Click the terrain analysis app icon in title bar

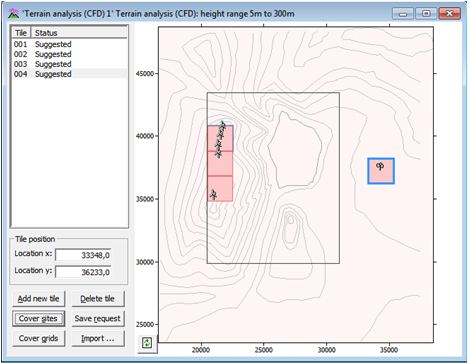click(x=14, y=14)
